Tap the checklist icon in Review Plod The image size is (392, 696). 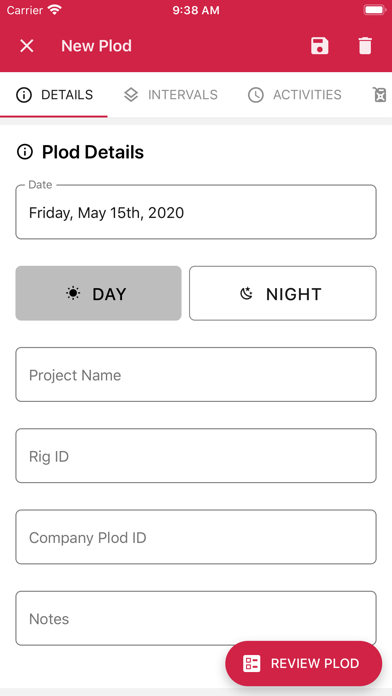click(x=252, y=664)
